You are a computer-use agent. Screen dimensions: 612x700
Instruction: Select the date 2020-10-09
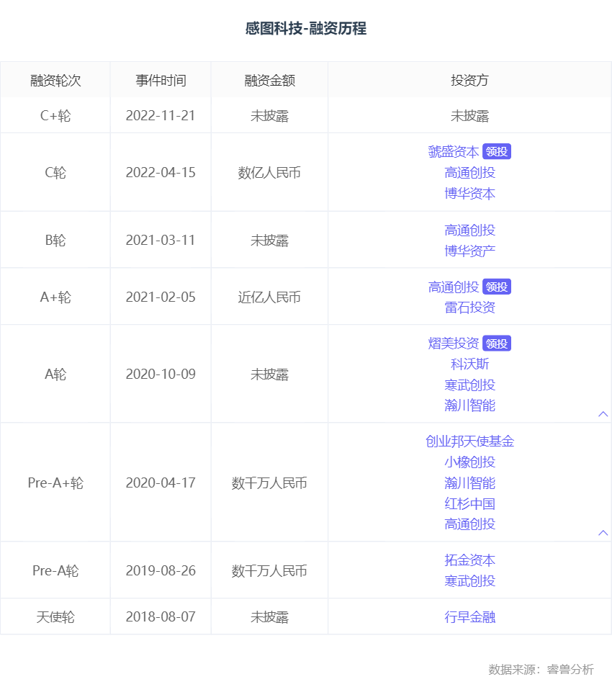tap(161, 374)
